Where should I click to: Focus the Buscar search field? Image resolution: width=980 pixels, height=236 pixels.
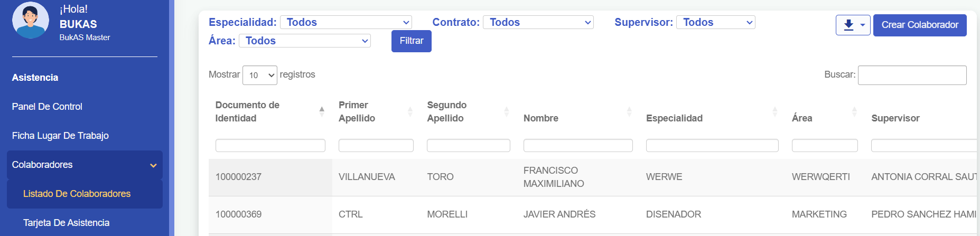point(912,75)
